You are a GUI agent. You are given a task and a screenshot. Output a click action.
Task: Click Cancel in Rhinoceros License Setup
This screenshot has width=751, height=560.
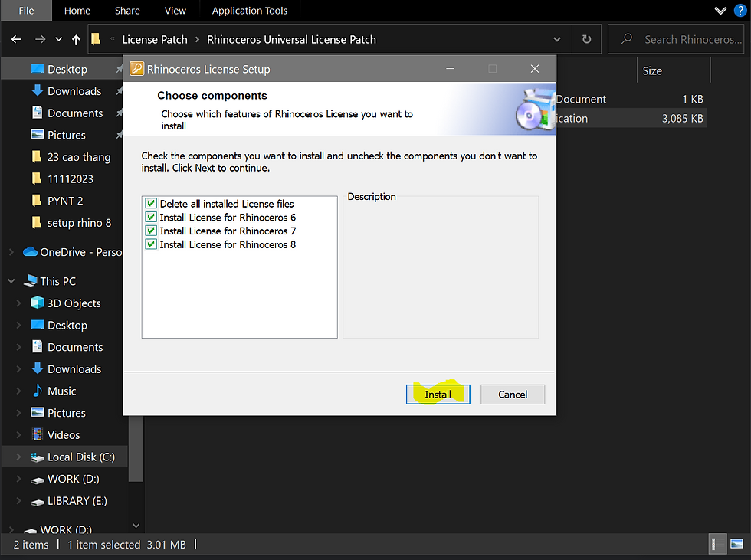pyautogui.click(x=513, y=395)
